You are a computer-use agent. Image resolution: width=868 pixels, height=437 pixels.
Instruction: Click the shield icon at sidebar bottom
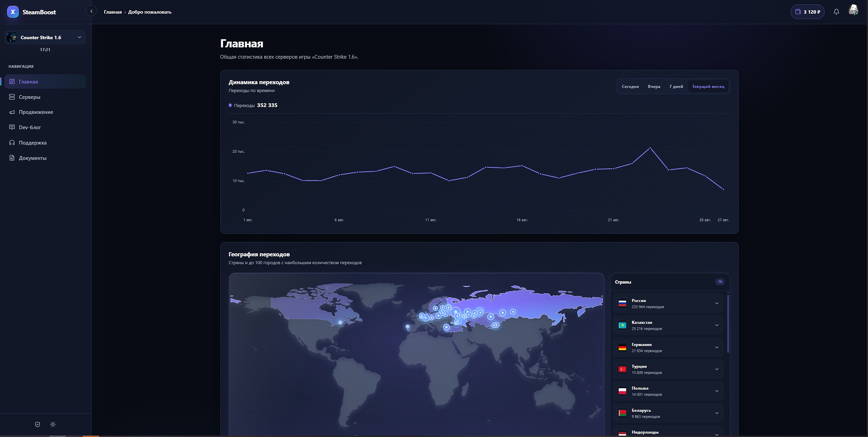pyautogui.click(x=38, y=424)
